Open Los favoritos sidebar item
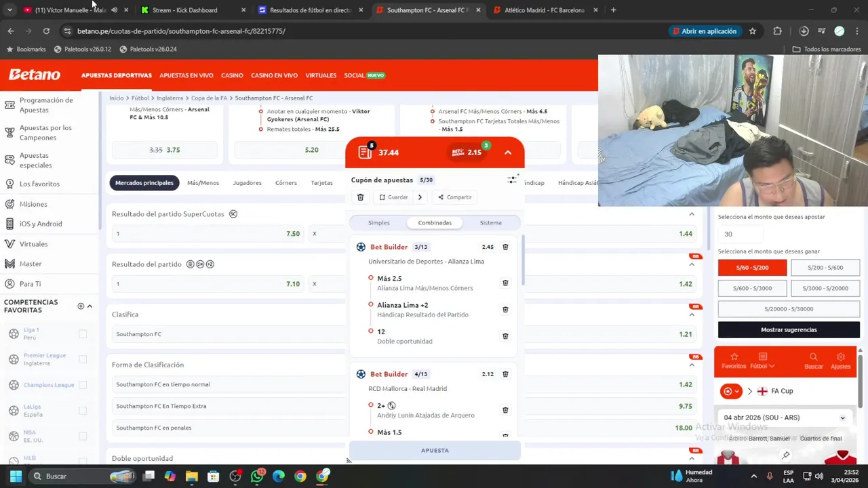This screenshot has width=868, height=488. click(x=39, y=184)
